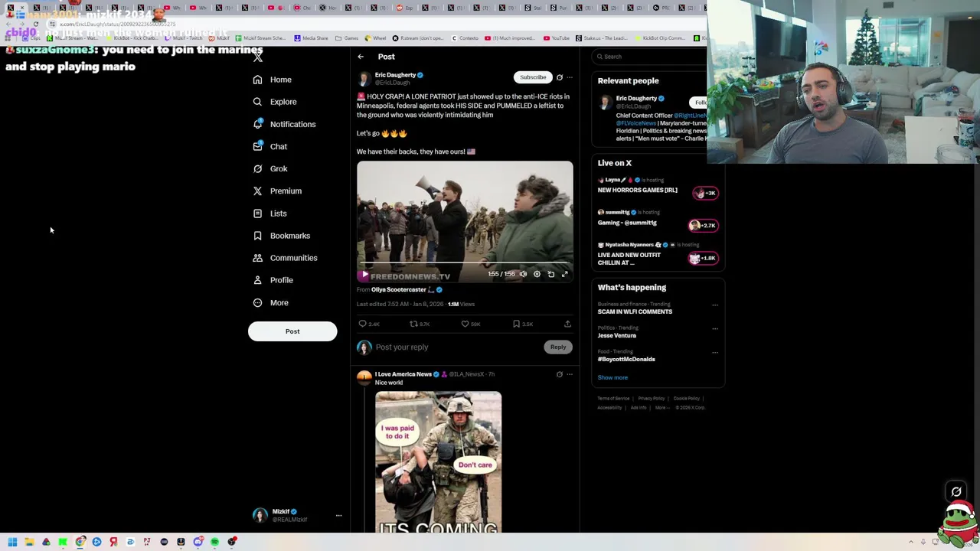Screen dimensions: 980x551
Task: Open the #BoycottMcDonalds trend
Action: pyautogui.click(x=626, y=359)
